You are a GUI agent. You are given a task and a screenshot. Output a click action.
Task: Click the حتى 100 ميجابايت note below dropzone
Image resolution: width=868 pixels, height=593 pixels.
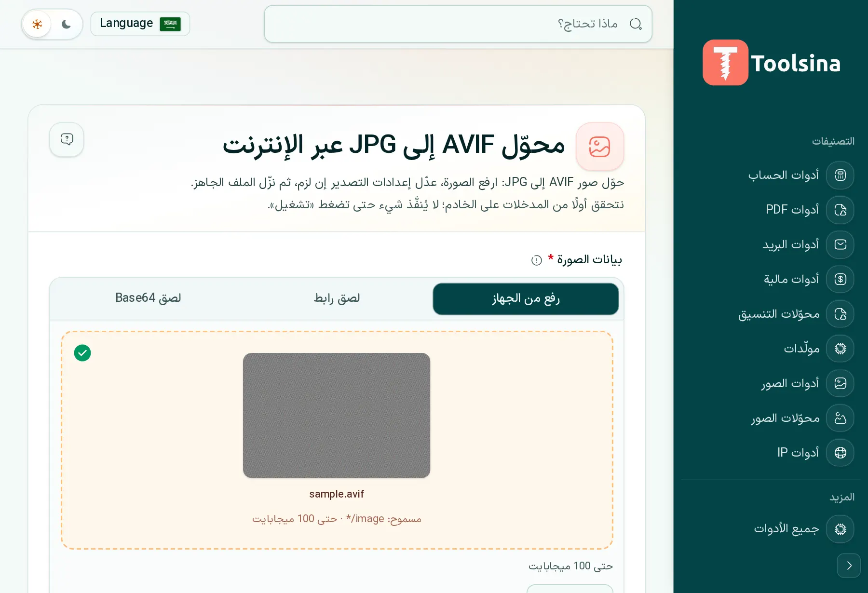tap(570, 566)
